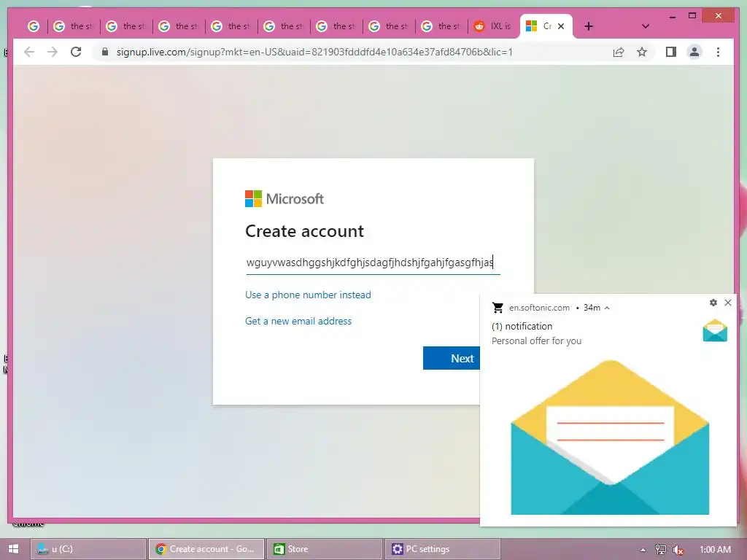
Task: Switch to the first Google tab
Action: click(34, 26)
